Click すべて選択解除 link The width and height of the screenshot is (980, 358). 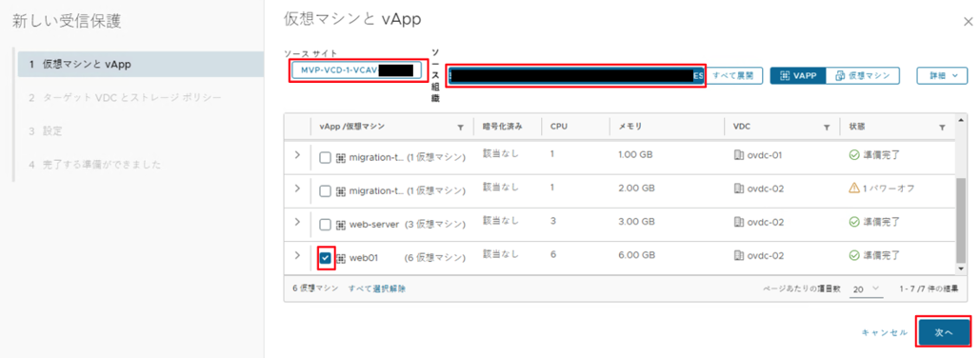(x=377, y=288)
